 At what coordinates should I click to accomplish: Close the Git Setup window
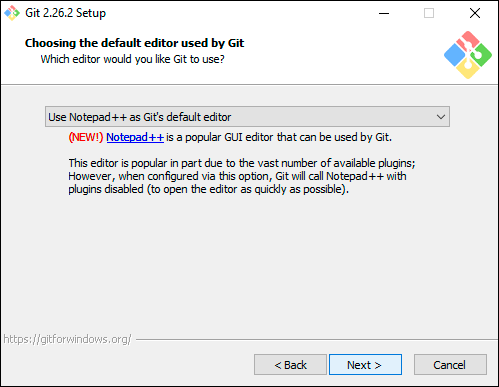pyautogui.click(x=475, y=13)
